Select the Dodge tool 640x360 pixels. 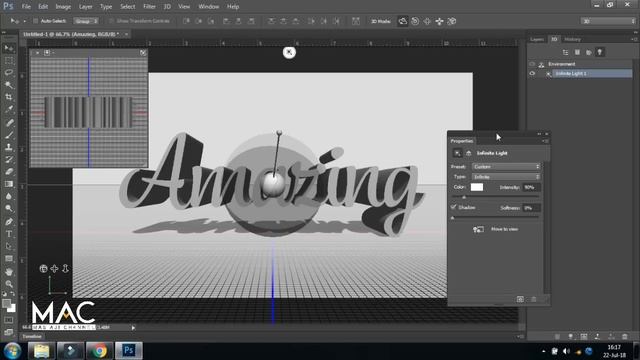pyautogui.click(x=9, y=209)
